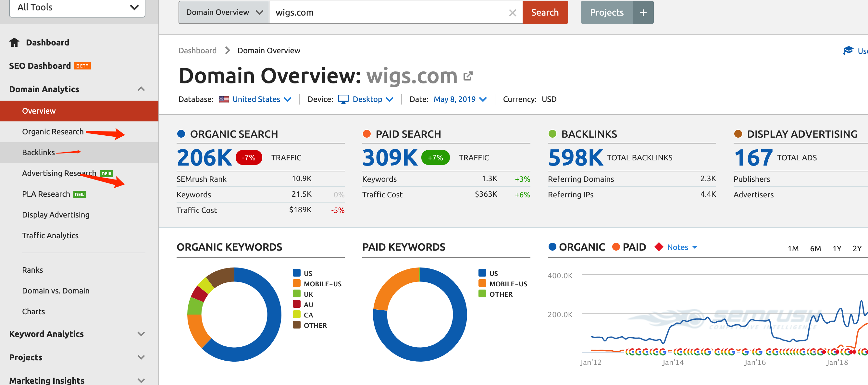Open the Desktop device dropdown
The image size is (868, 385).
point(373,99)
